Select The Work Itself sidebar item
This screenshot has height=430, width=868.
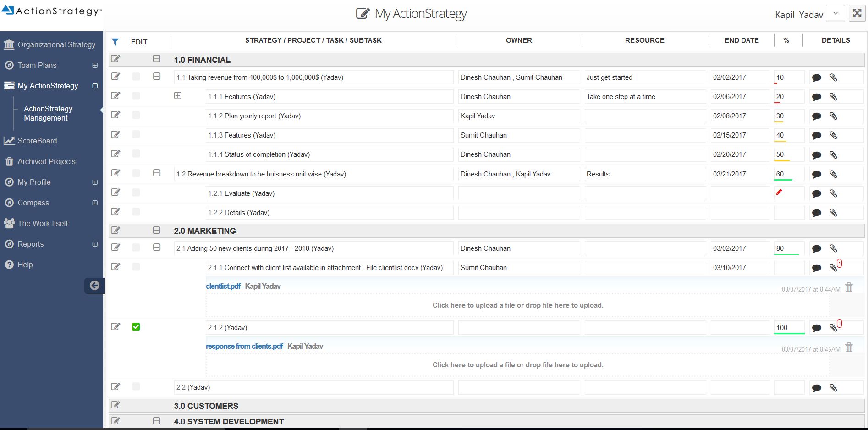pyautogui.click(x=36, y=223)
